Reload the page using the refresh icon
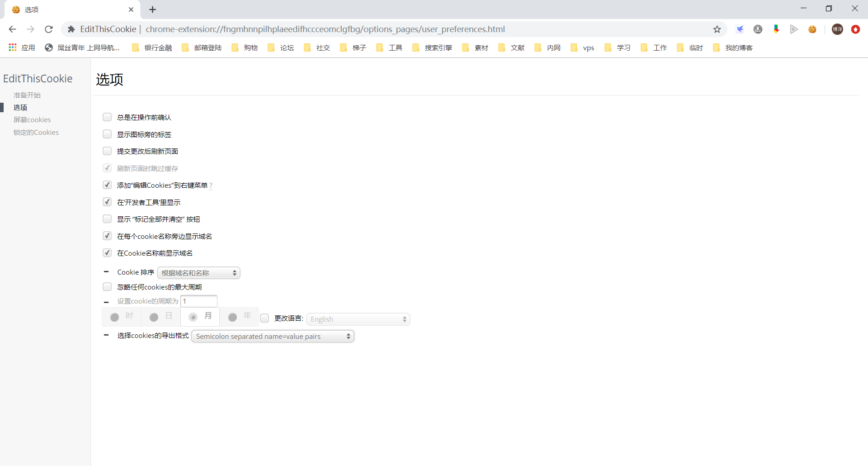Image resolution: width=868 pixels, height=466 pixels. [49, 29]
